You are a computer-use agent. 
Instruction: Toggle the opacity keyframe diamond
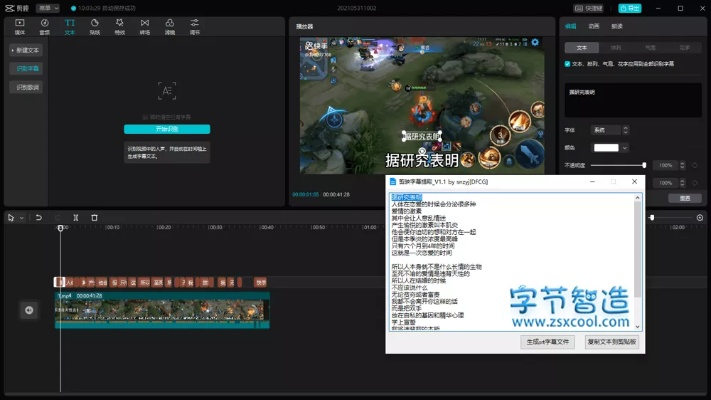tap(695, 165)
